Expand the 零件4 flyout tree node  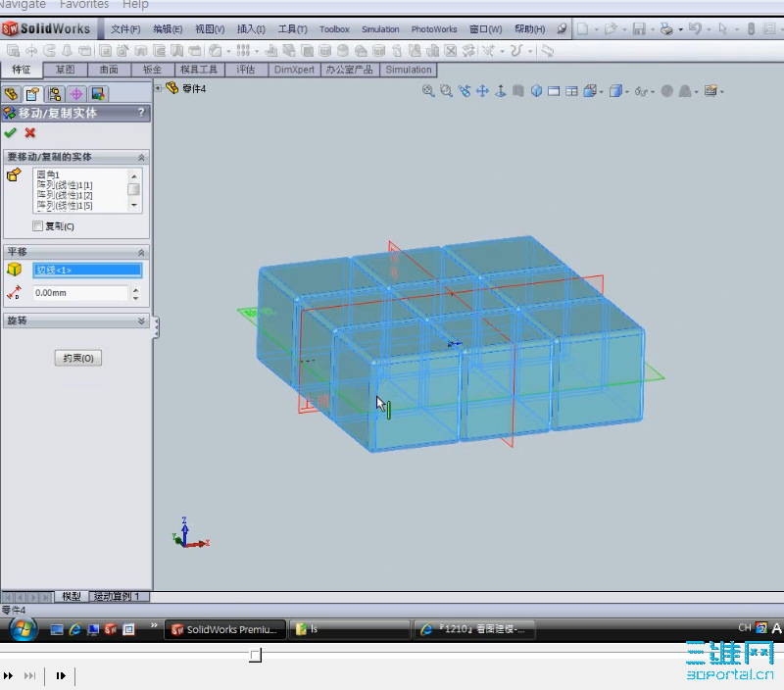158,88
